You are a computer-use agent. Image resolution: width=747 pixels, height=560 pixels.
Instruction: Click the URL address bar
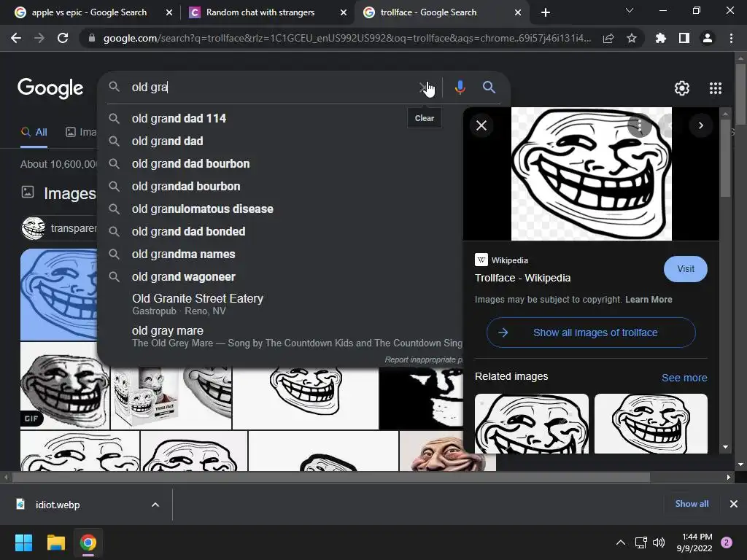tap(347, 38)
